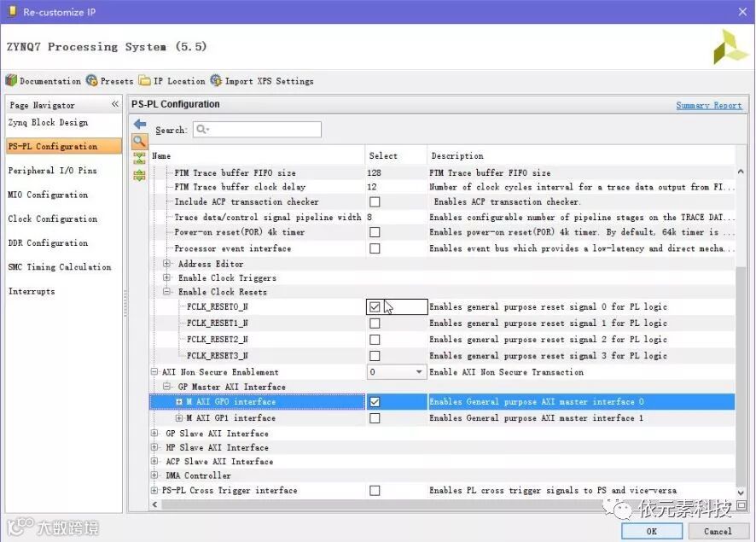Screen dimensions: 756x542
Task: Open the Presets gear icon
Action: click(91, 80)
